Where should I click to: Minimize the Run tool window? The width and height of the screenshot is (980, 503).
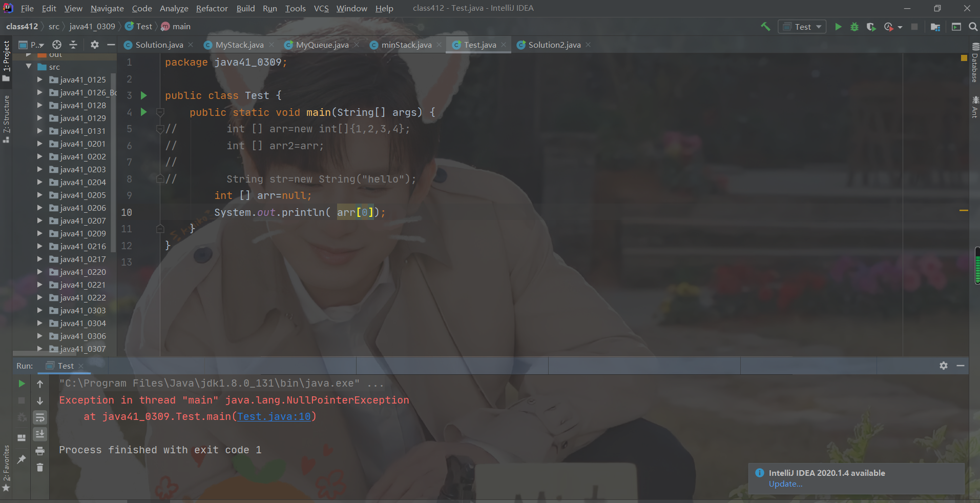[961, 366]
